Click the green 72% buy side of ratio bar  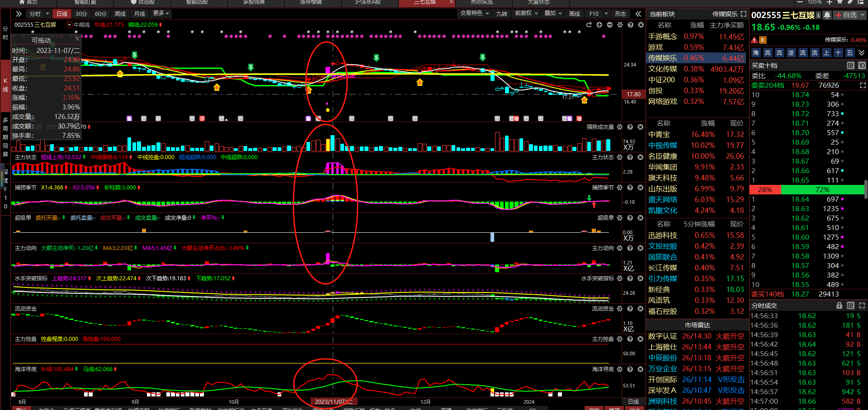[x=822, y=190]
